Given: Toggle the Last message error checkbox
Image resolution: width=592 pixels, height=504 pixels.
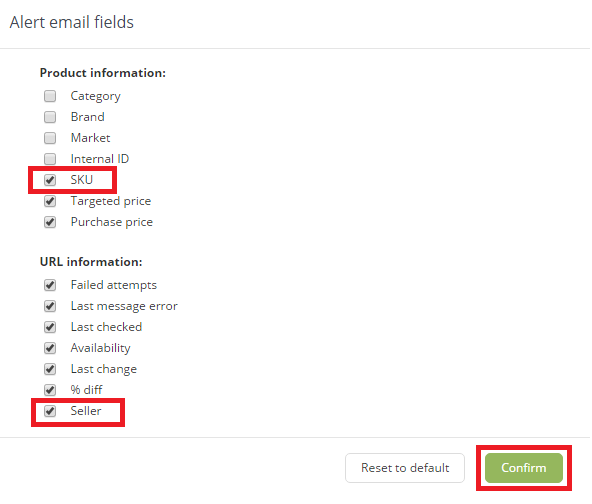Looking at the screenshot, I should [50, 306].
